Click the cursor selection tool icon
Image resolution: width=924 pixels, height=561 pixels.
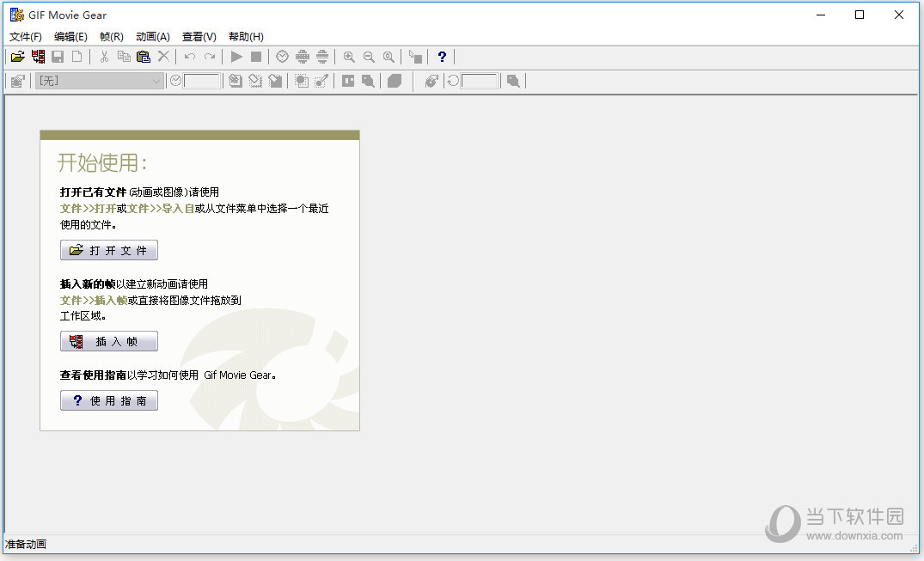(415, 57)
